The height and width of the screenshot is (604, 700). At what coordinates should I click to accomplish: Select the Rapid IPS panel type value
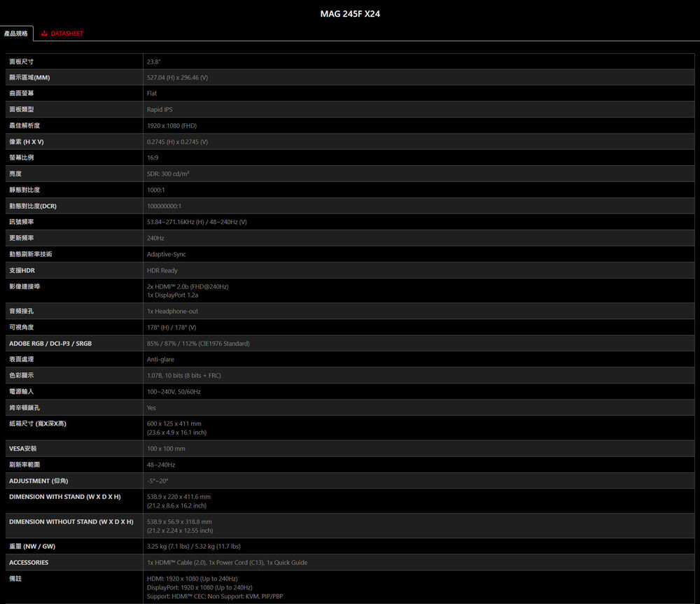[x=160, y=109]
